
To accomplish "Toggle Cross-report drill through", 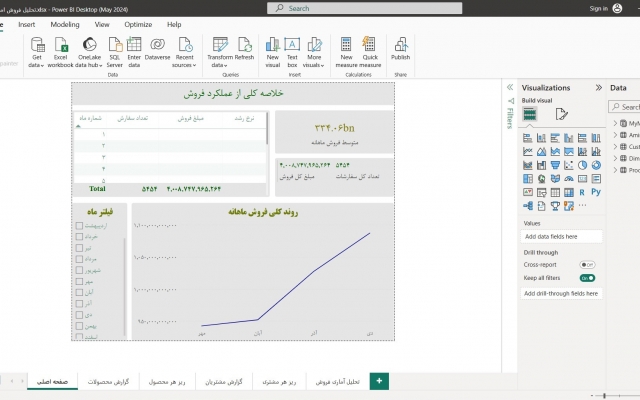I will tap(587, 264).
